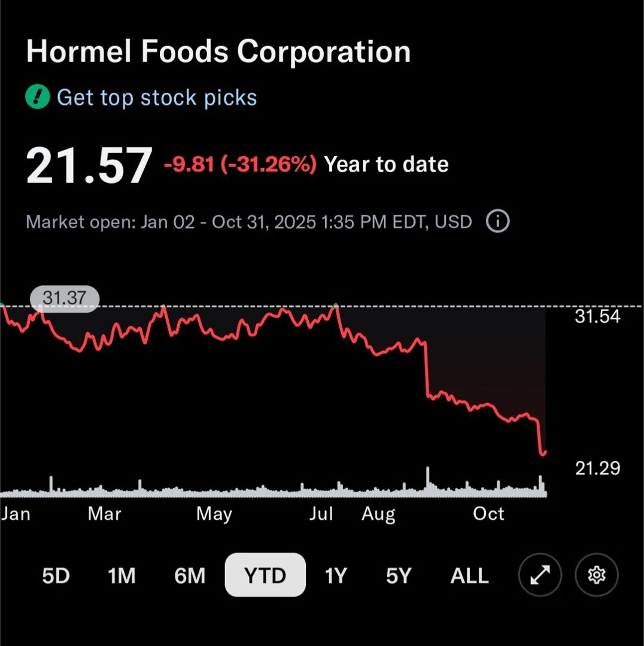Open chart settings gear
Screen dimensions: 644x646
pyautogui.click(x=596, y=575)
